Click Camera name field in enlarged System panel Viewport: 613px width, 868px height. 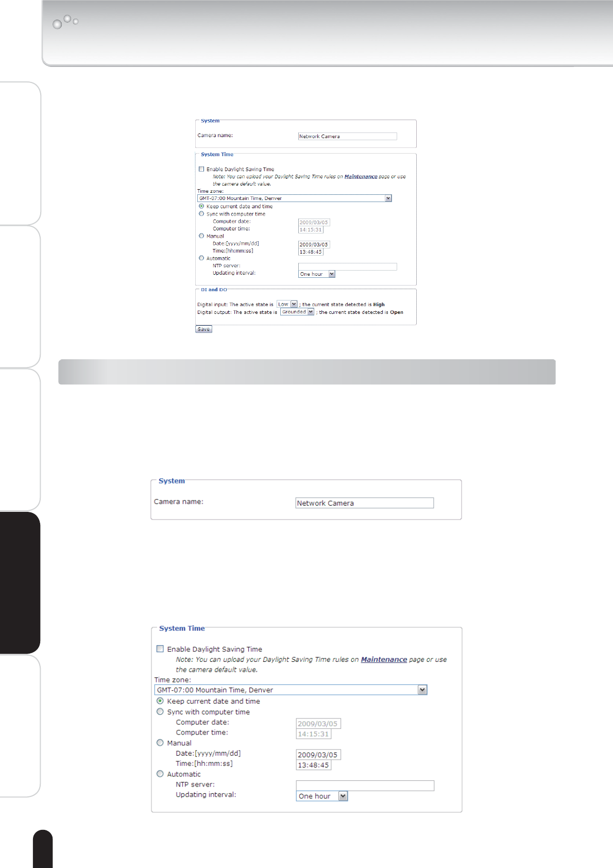(365, 503)
